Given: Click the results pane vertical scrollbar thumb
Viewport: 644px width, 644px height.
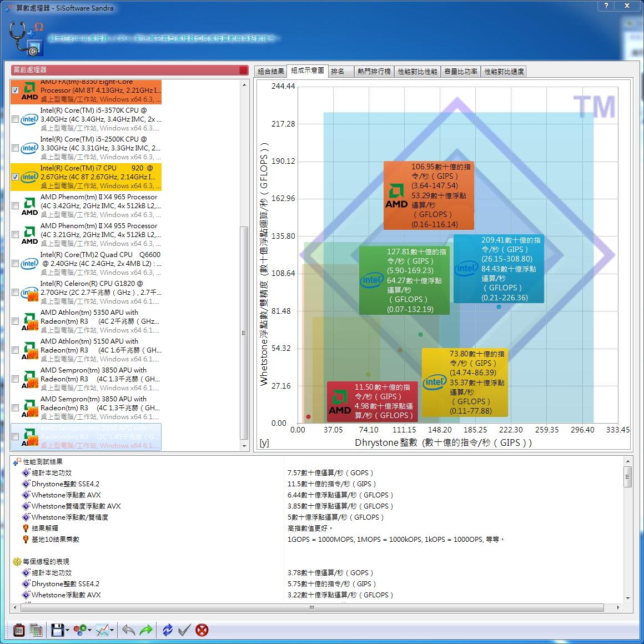Looking at the screenshot, I should click(627, 476).
